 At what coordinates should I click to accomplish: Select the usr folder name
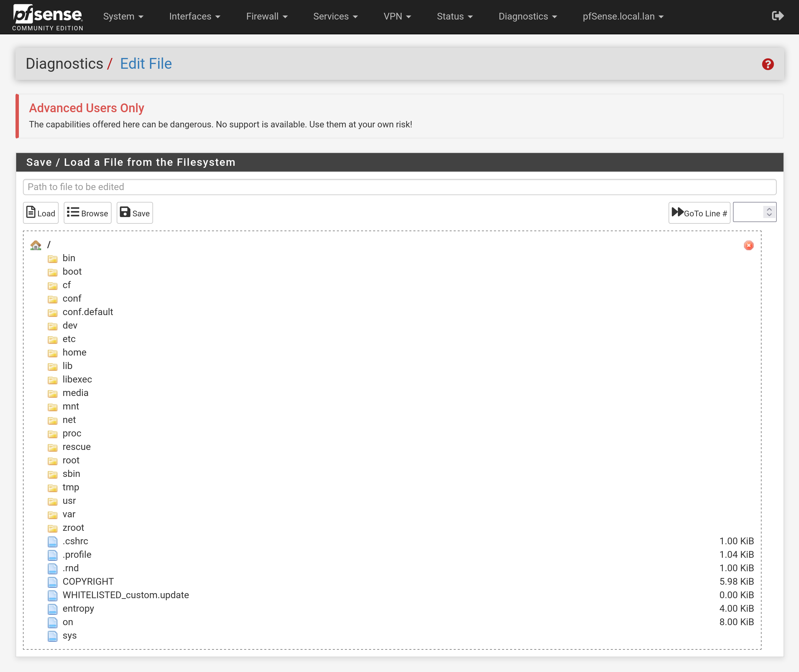pos(69,500)
